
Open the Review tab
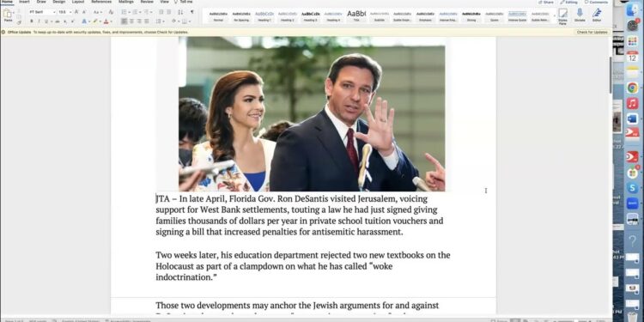[147, 2]
